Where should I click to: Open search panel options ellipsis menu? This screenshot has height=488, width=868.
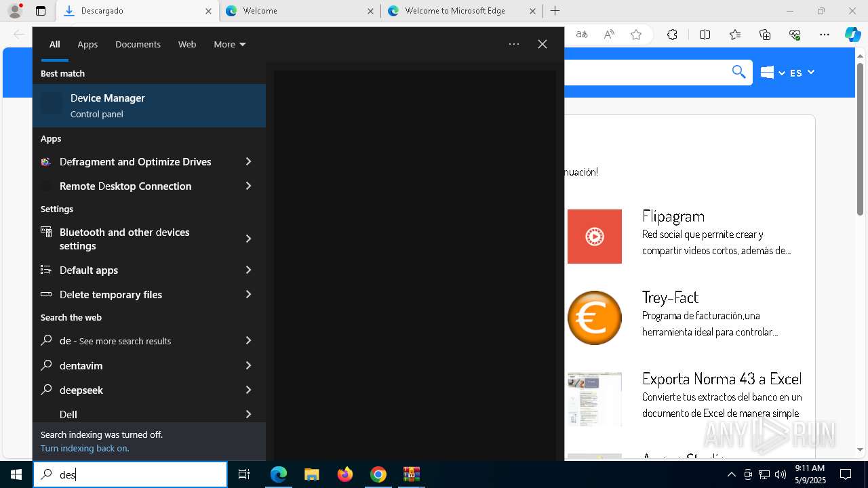(514, 45)
